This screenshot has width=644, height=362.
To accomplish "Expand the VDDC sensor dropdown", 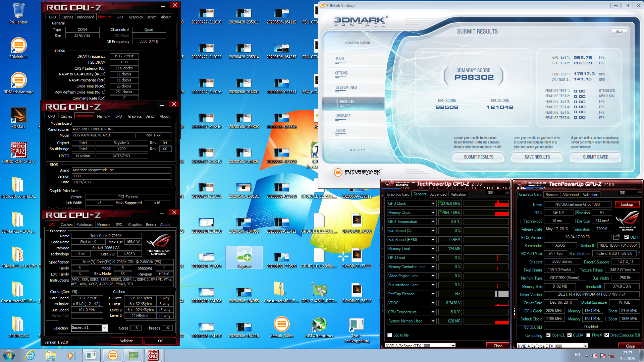I will [433, 303].
